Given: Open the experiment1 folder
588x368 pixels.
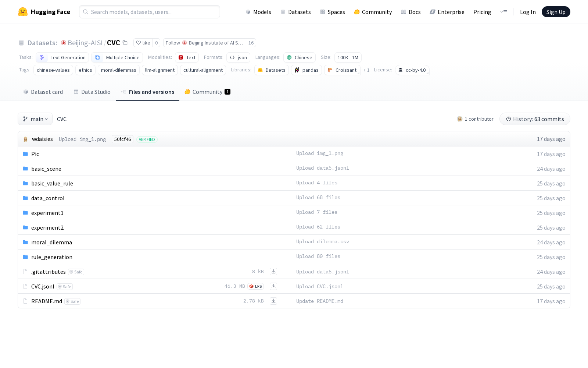Looking at the screenshot, I should (x=47, y=213).
